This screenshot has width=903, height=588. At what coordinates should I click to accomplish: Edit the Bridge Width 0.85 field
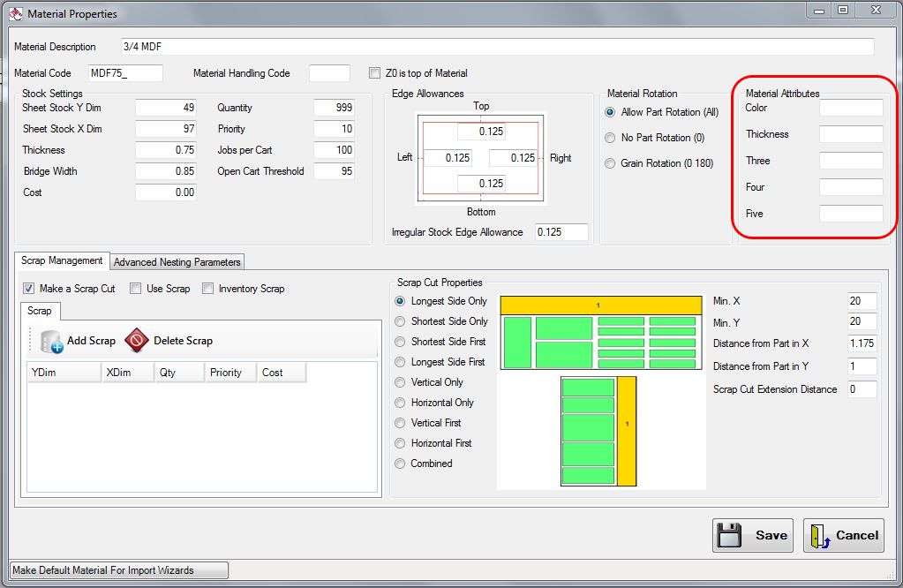click(166, 171)
